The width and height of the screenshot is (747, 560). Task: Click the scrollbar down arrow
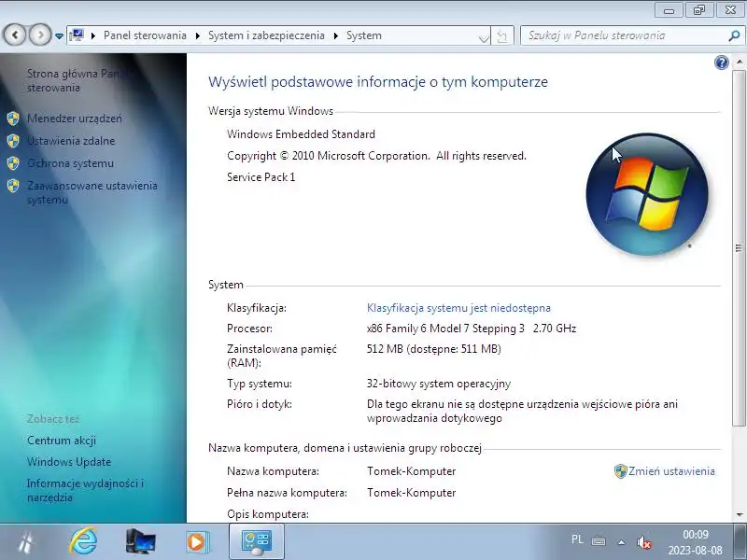[x=739, y=515]
